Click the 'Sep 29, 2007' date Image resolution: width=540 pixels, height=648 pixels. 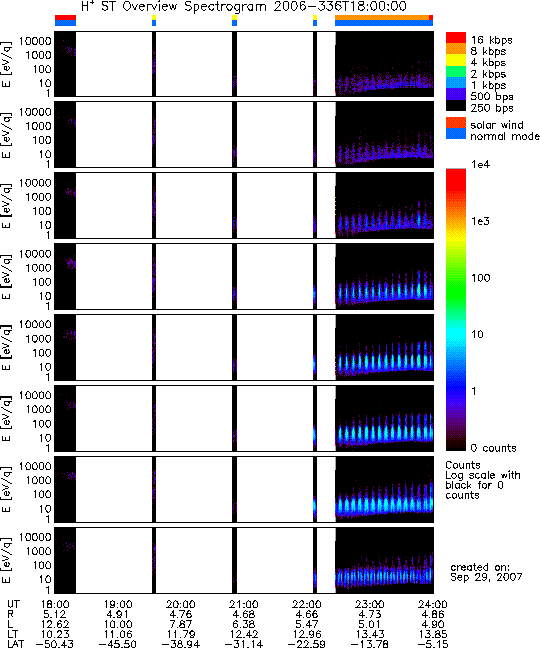(486, 577)
